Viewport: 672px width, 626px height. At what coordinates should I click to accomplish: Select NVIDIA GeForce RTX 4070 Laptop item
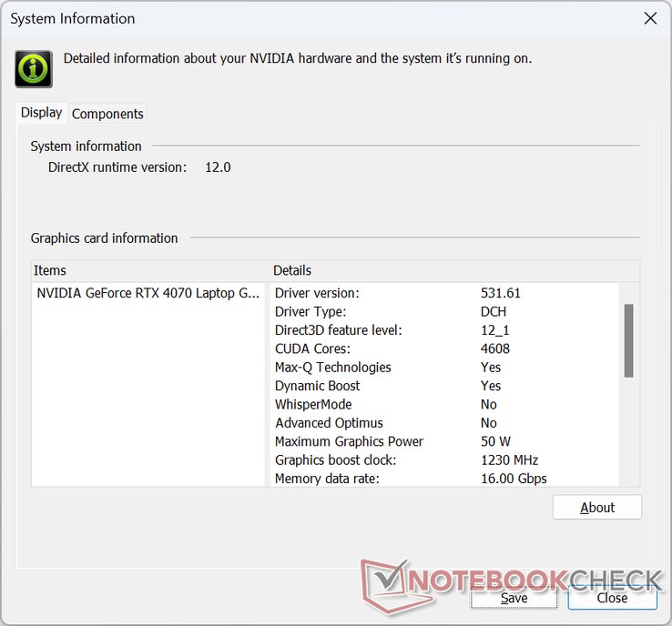[x=148, y=293]
